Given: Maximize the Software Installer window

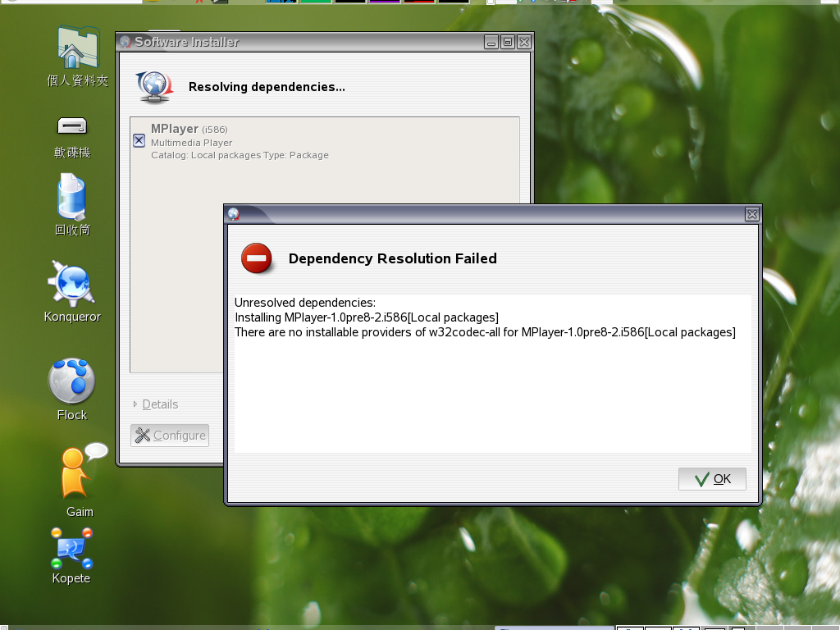Looking at the screenshot, I should (508, 42).
